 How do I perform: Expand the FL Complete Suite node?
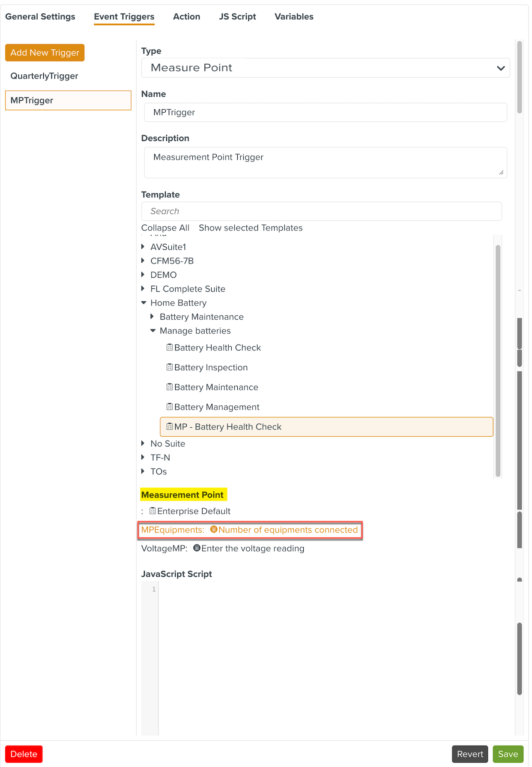(143, 289)
